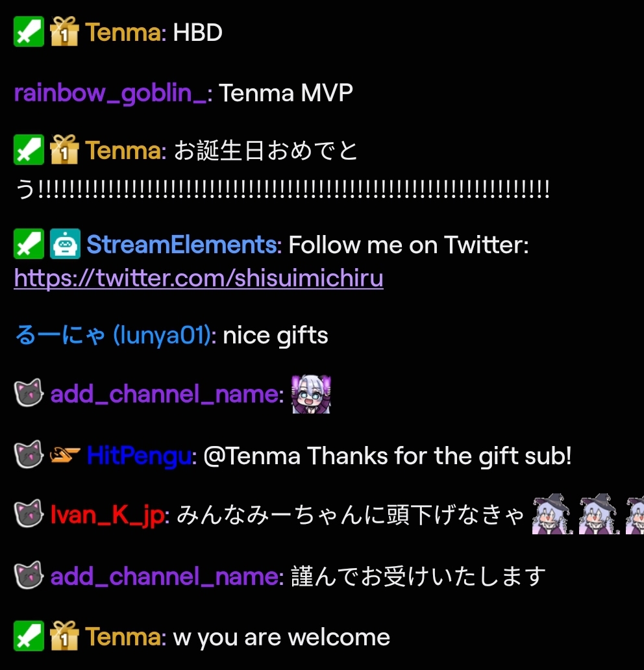The width and height of the screenshot is (644, 670).
Task: Click the moderator sword badge beside StreamElements
Action: [29, 244]
